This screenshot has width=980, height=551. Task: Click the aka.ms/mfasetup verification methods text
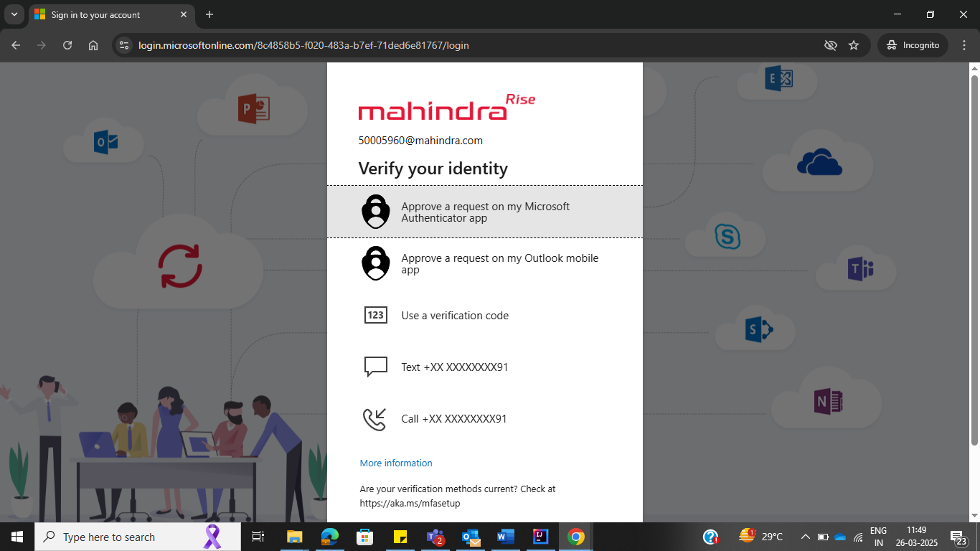coord(458,496)
